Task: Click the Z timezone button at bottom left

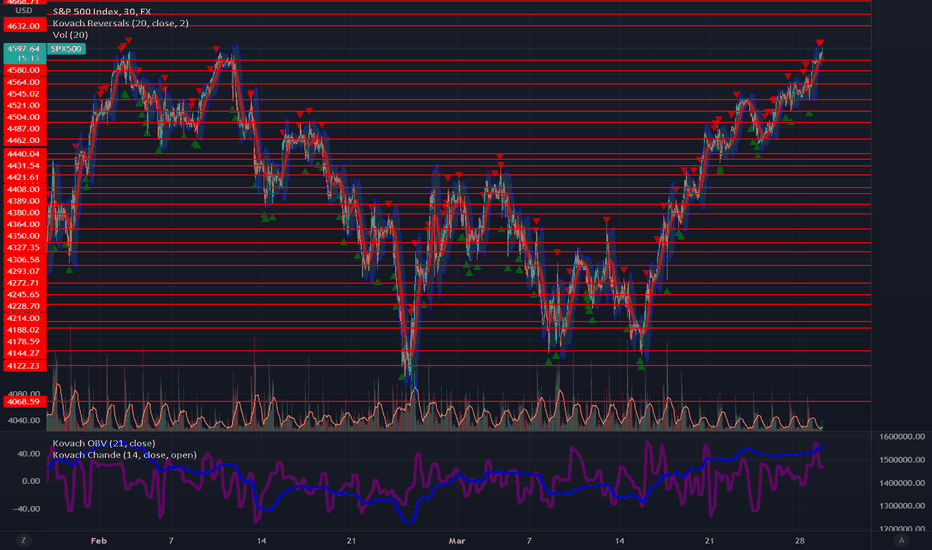Action: click(23, 540)
